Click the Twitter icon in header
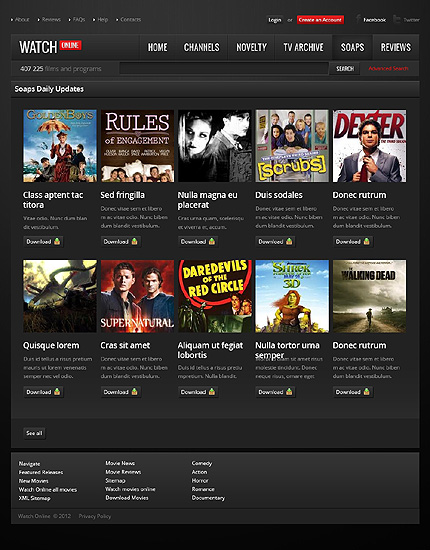Image resolution: width=430 pixels, height=550 pixels. pyautogui.click(x=396, y=19)
